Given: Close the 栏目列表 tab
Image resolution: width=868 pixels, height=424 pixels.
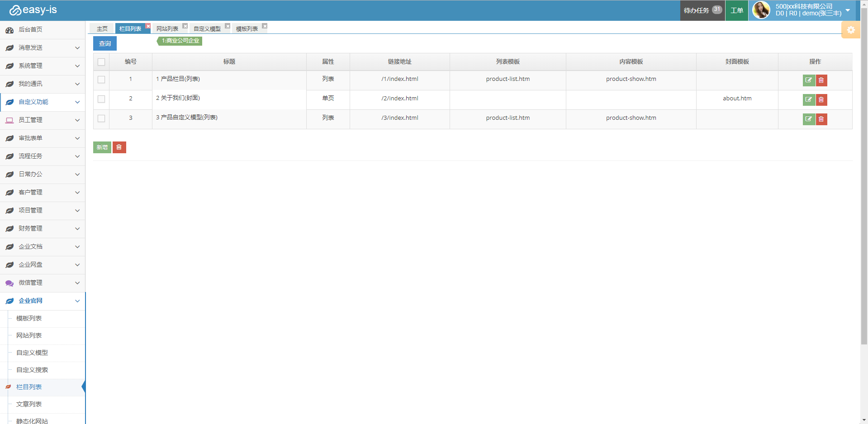Looking at the screenshot, I should [148, 26].
